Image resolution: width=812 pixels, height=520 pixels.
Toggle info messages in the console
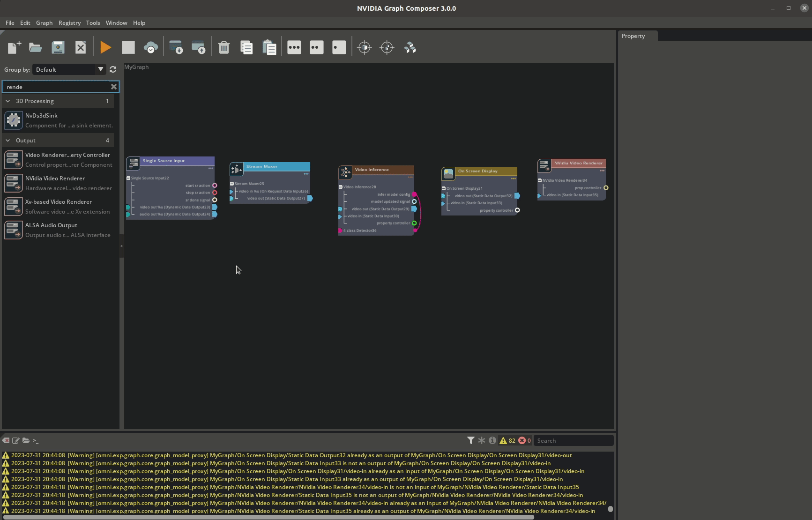(492, 440)
